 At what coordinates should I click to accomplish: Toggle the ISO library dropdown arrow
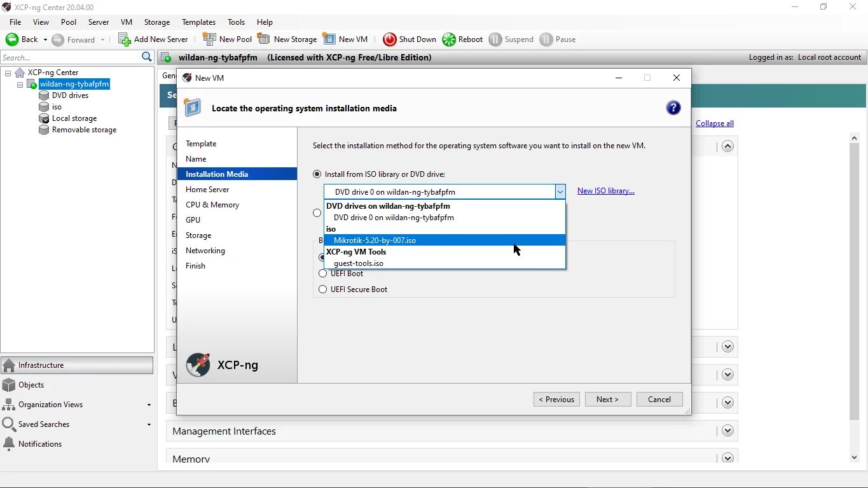tap(560, 192)
